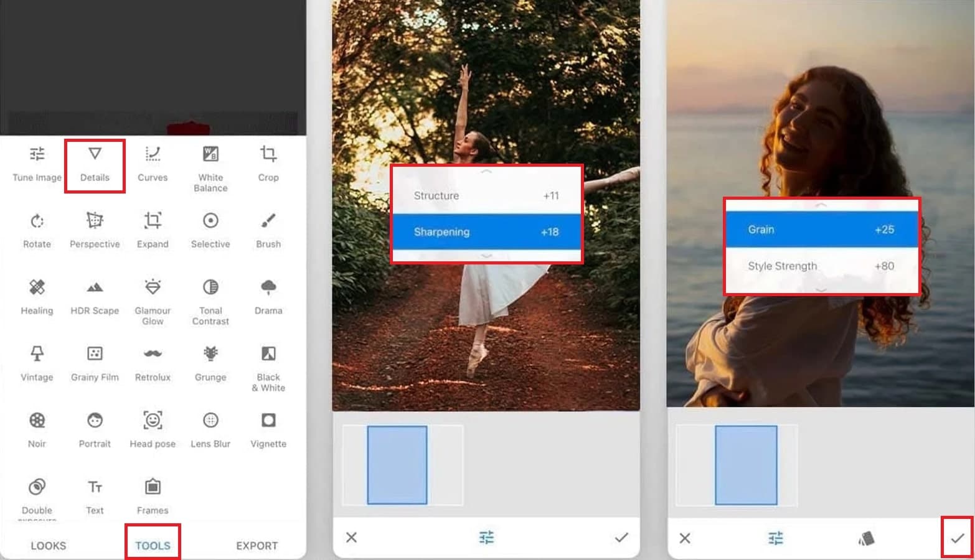
Task: Open the Glamour Glow filter
Action: 153,302
